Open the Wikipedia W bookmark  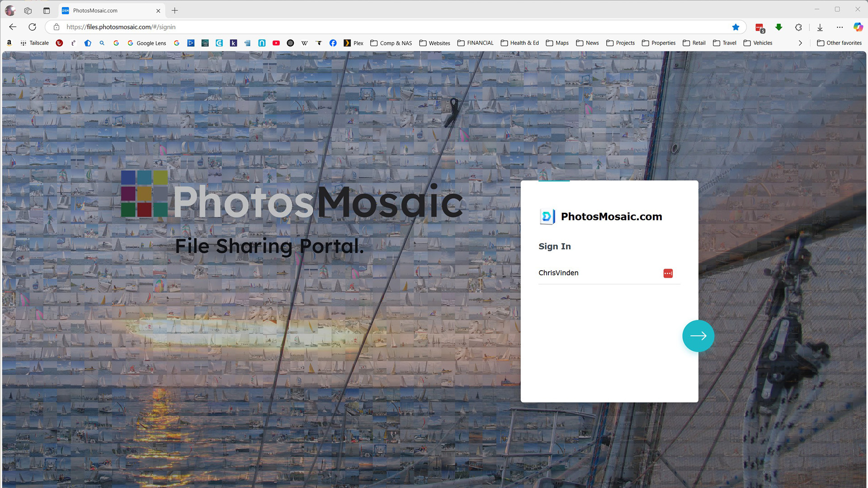pos(305,43)
